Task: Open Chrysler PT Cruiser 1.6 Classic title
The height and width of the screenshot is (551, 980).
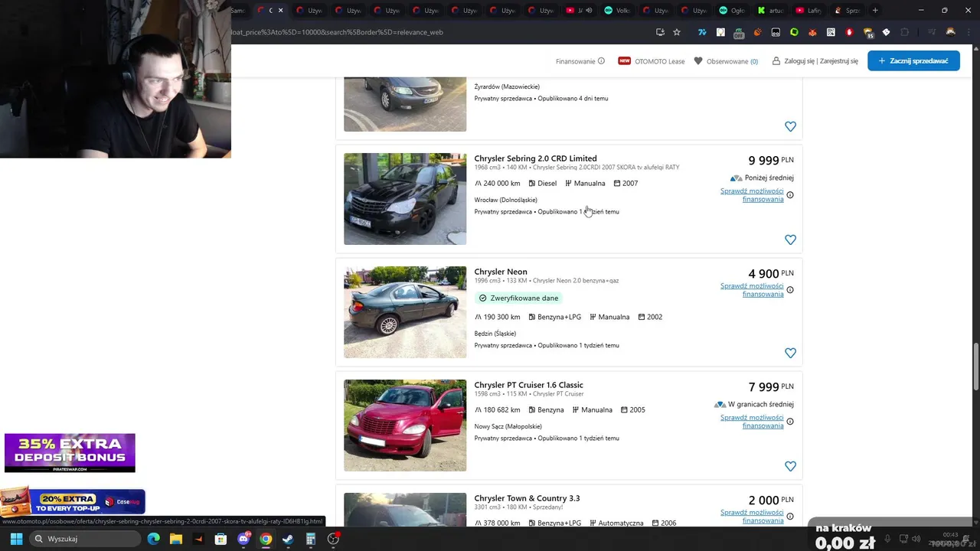Action: click(528, 385)
